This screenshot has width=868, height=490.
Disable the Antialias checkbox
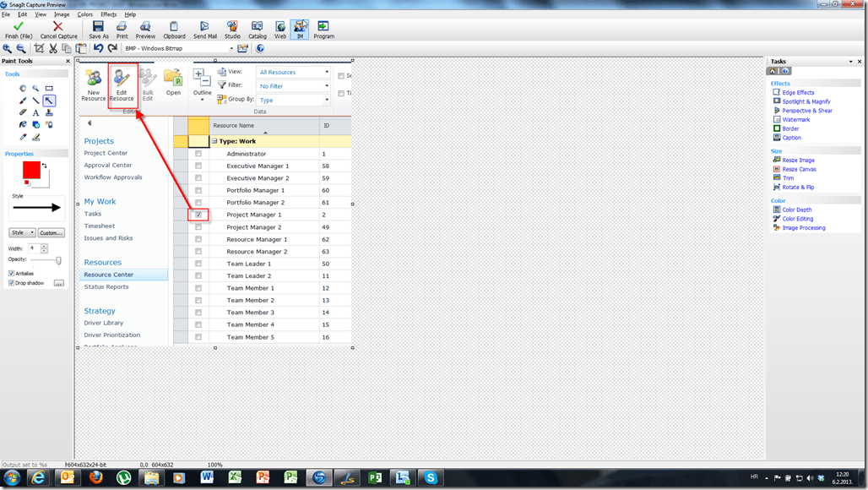point(11,273)
